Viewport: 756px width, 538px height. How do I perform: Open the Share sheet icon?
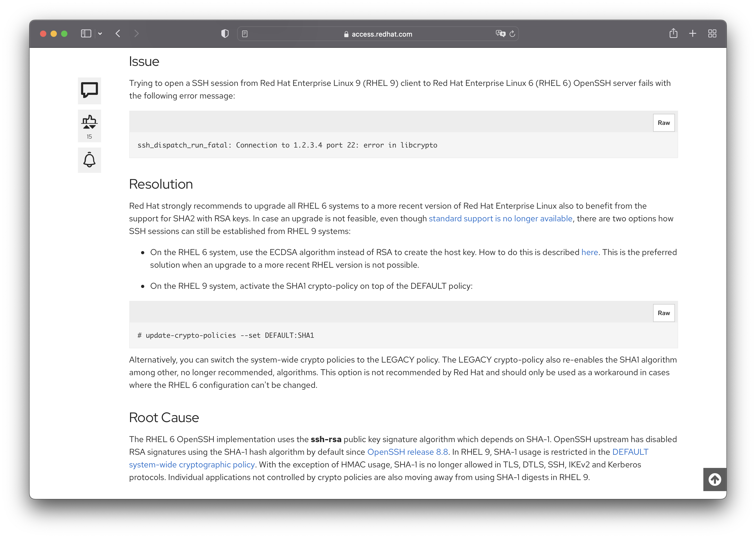[x=673, y=33]
